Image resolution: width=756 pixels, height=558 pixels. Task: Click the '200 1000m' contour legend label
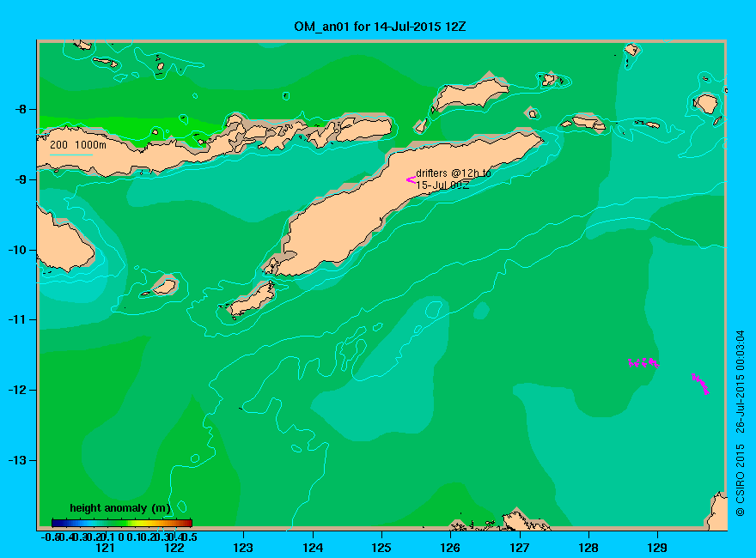click(x=78, y=144)
